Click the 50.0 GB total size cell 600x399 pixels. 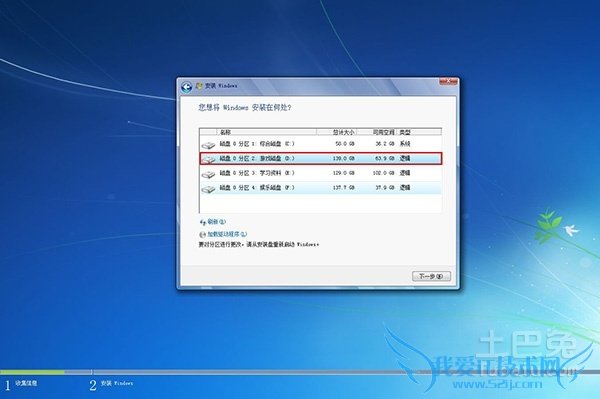(345, 144)
